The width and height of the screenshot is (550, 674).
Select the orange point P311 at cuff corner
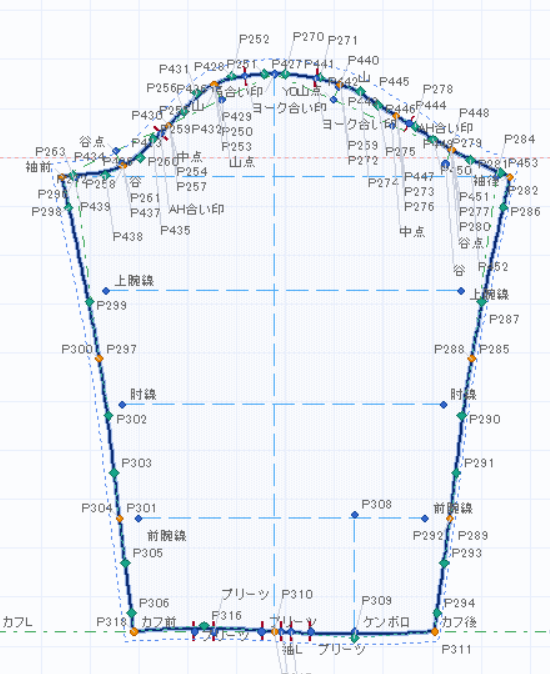pyautogui.click(x=435, y=632)
